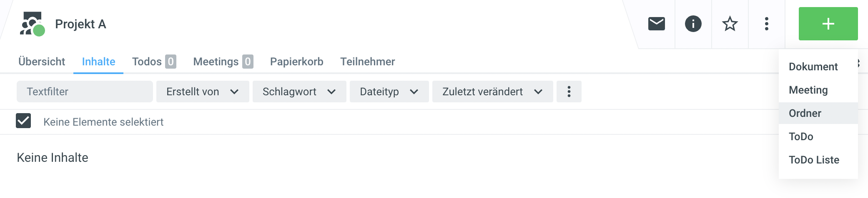
Task: Open the header three-dot menu
Action: click(766, 24)
